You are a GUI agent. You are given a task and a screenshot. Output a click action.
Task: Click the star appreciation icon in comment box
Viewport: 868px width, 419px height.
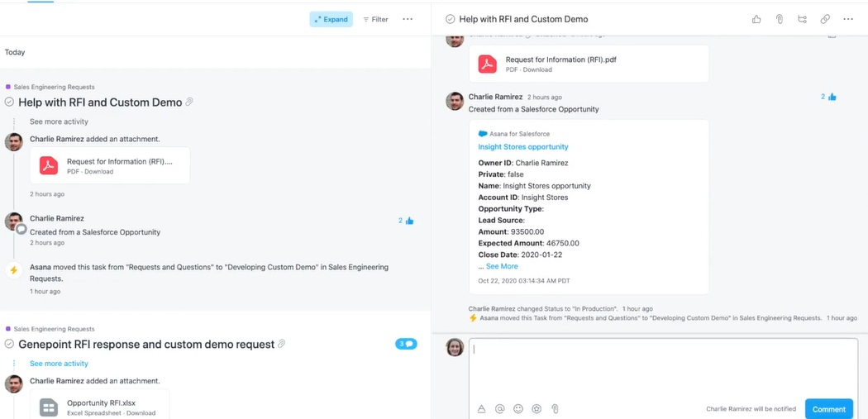[537, 409]
